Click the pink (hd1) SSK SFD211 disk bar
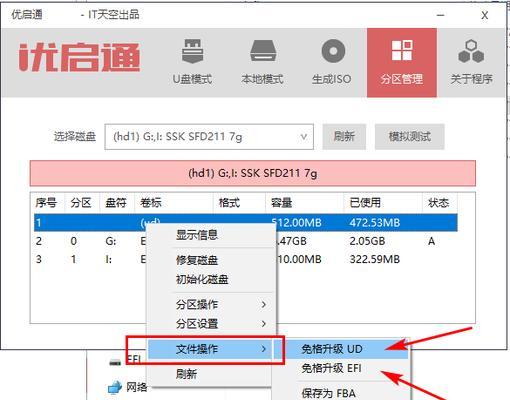This screenshot has width=510, height=400. [253, 173]
